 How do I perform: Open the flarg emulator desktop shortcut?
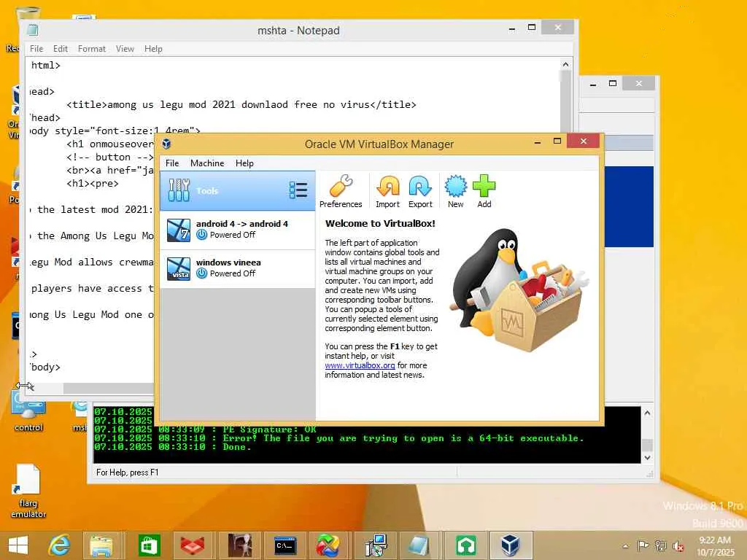pyautogui.click(x=28, y=491)
